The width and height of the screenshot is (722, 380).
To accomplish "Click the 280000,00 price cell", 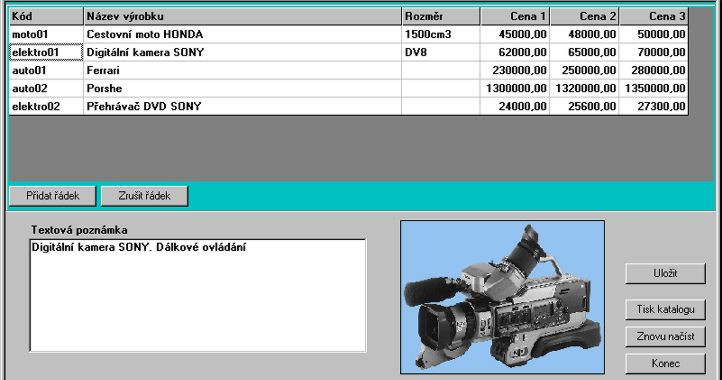I will click(654, 70).
